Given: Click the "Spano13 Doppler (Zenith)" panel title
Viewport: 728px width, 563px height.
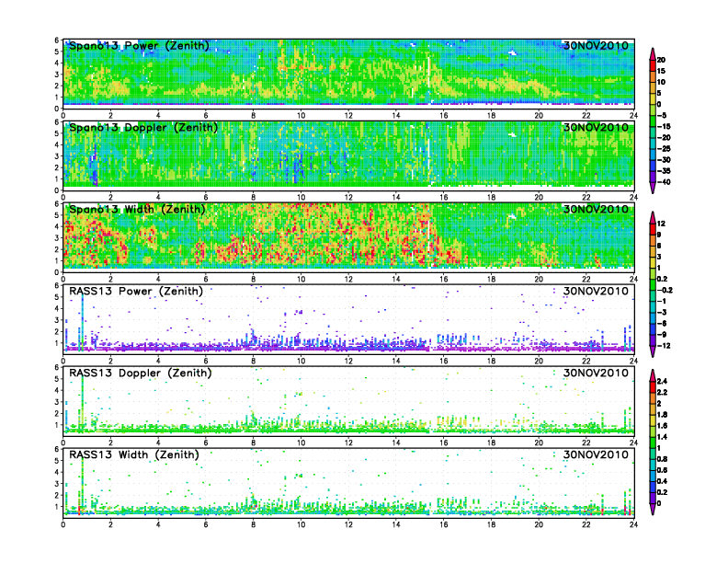Looking at the screenshot, I should pyautogui.click(x=143, y=127).
